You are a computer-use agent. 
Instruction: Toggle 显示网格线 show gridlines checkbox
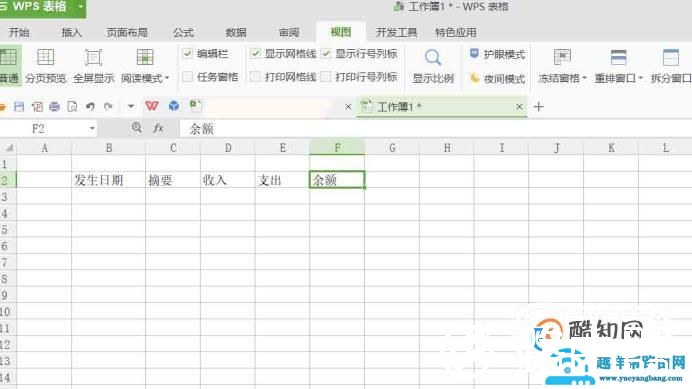[255, 53]
